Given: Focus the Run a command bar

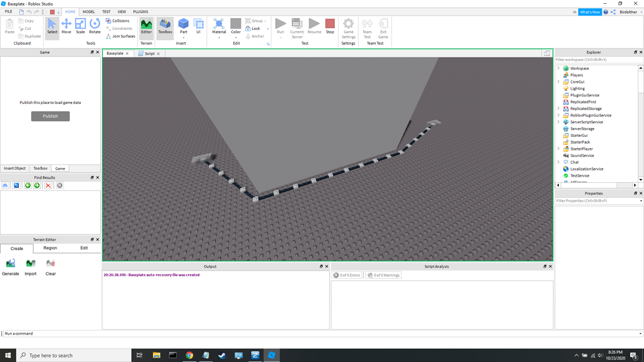Looking at the screenshot, I should (x=322, y=333).
